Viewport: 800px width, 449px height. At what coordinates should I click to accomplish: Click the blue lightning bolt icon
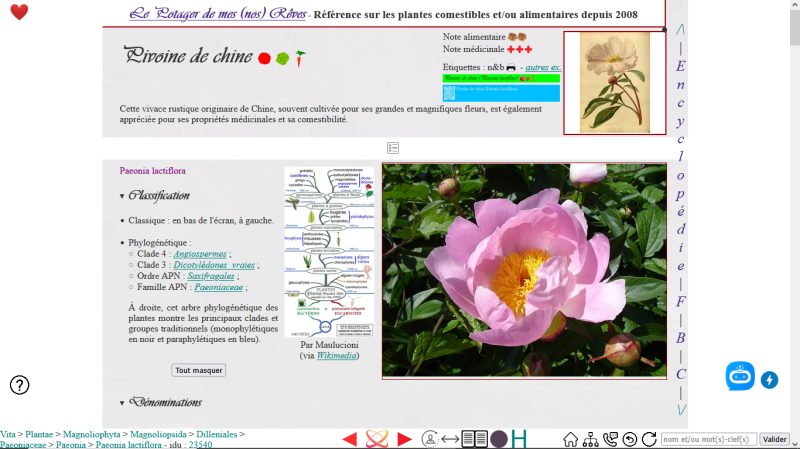pyautogui.click(x=769, y=380)
